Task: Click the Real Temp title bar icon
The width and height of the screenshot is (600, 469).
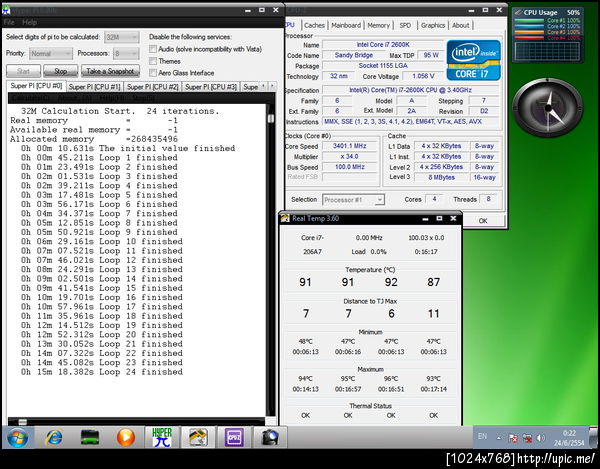Action: (285, 218)
